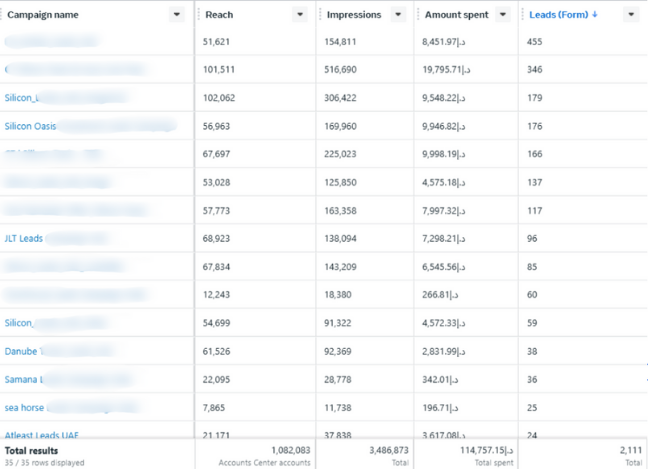Image resolution: width=648 pixels, height=469 pixels.
Task: Select the total impressions 3,486,873
Action: point(388,450)
